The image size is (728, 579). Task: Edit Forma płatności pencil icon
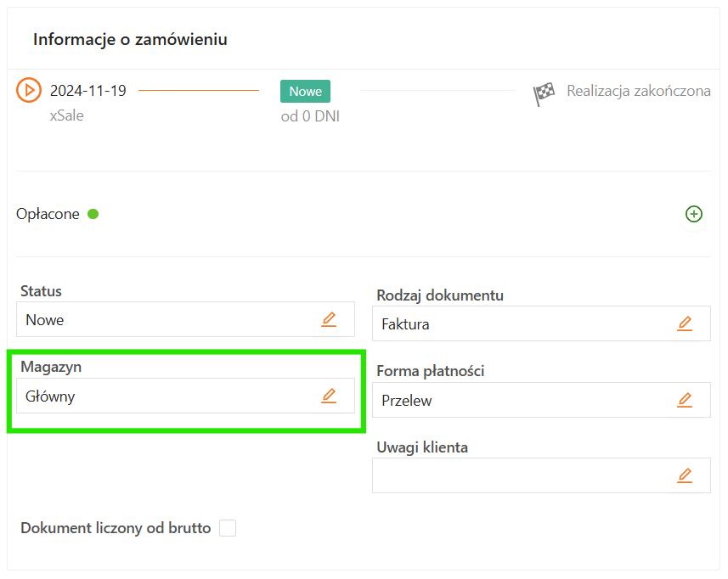click(x=685, y=400)
